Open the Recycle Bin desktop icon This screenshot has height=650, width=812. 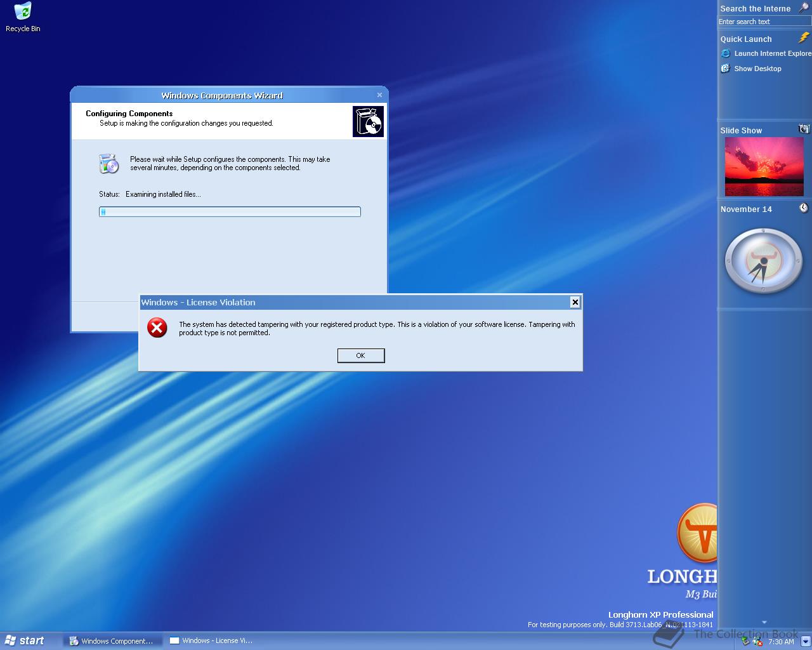tap(23, 17)
